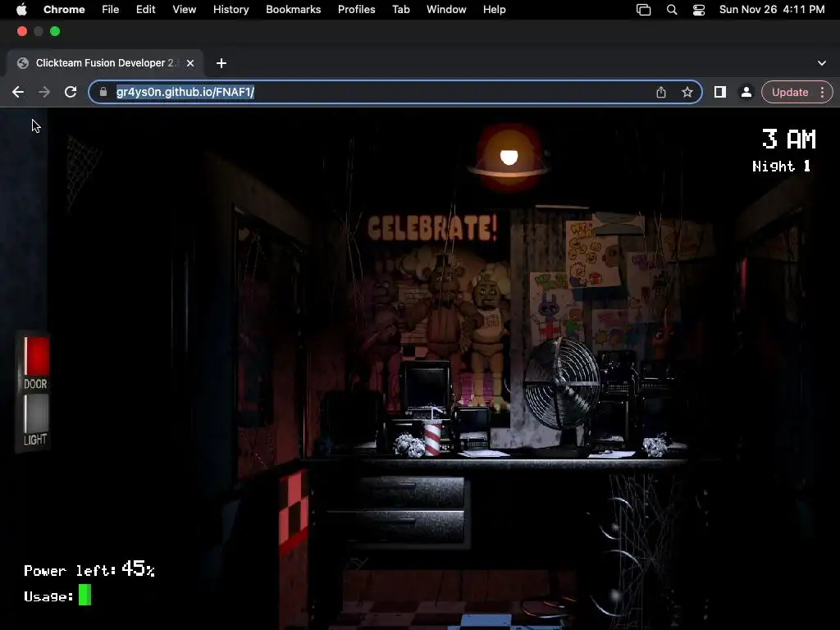Screen dimensions: 840x630
Task: Click the striped soda cup on desk
Action: click(x=433, y=433)
